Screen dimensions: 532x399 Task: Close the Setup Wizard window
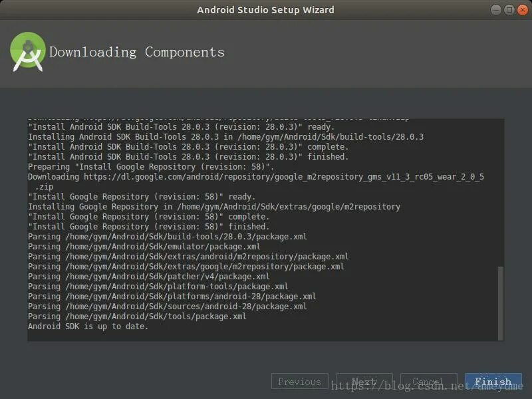click(x=522, y=10)
